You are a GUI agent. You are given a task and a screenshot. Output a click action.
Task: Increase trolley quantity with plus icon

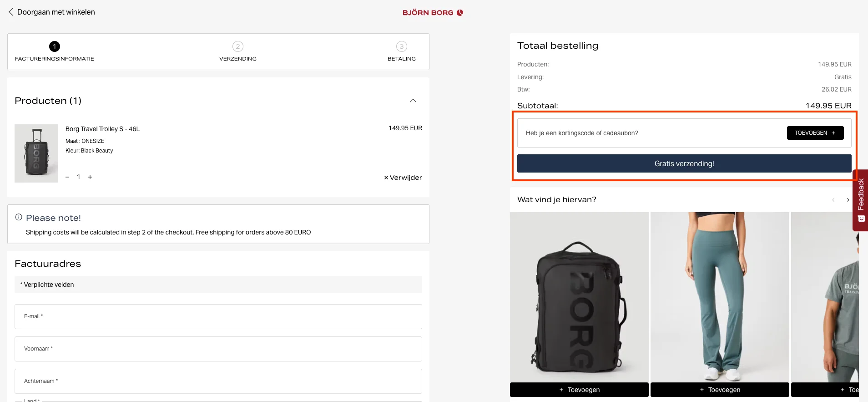click(90, 177)
